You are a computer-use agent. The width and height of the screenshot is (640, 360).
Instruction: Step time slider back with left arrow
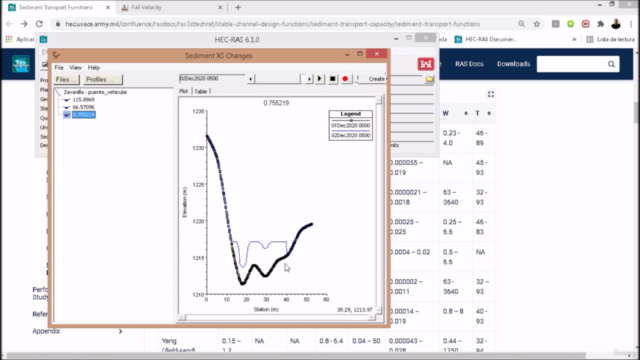pos(251,79)
